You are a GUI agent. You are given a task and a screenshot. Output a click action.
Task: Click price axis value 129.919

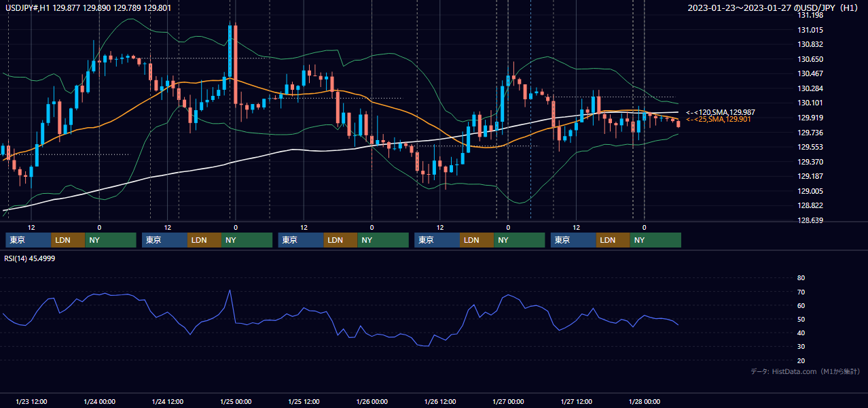(810, 118)
